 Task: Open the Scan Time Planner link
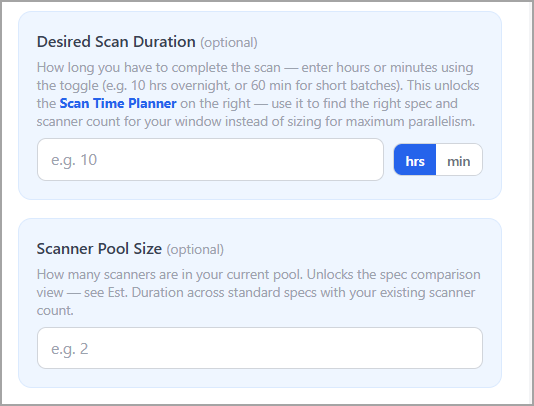[118, 104]
